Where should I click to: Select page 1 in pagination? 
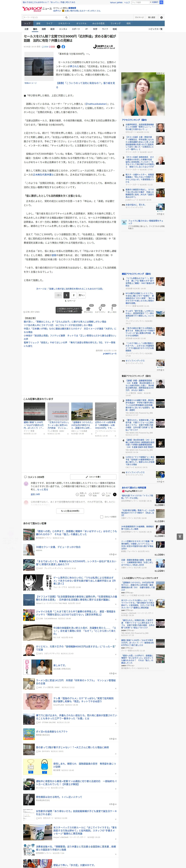pyautogui.click(x=66, y=295)
